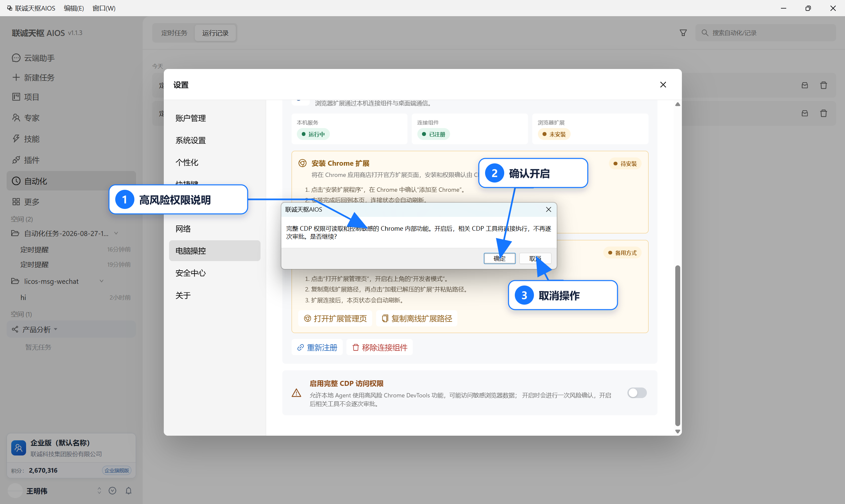This screenshot has height=504, width=845.
Task: Click the scrollbar down arrow
Action: [x=678, y=431]
